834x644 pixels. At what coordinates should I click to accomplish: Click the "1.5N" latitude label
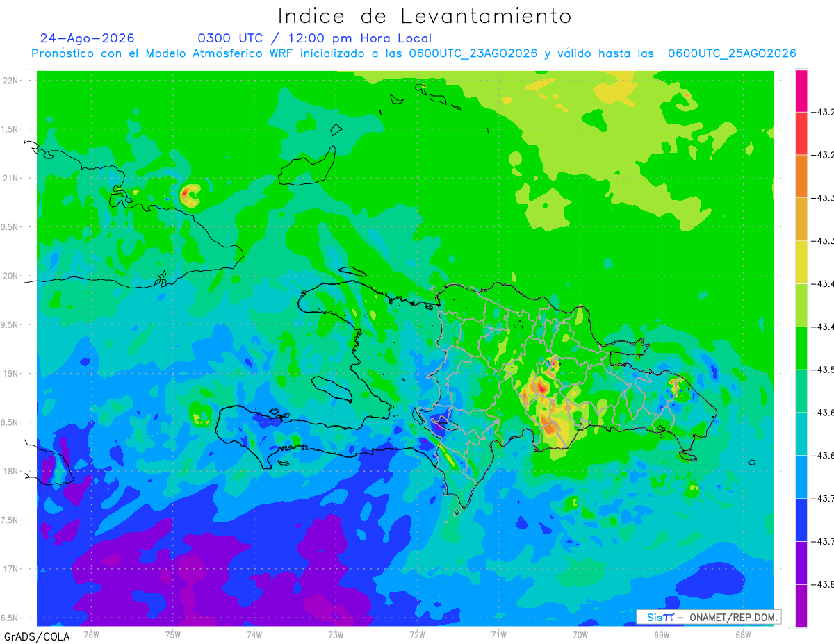coord(11,130)
